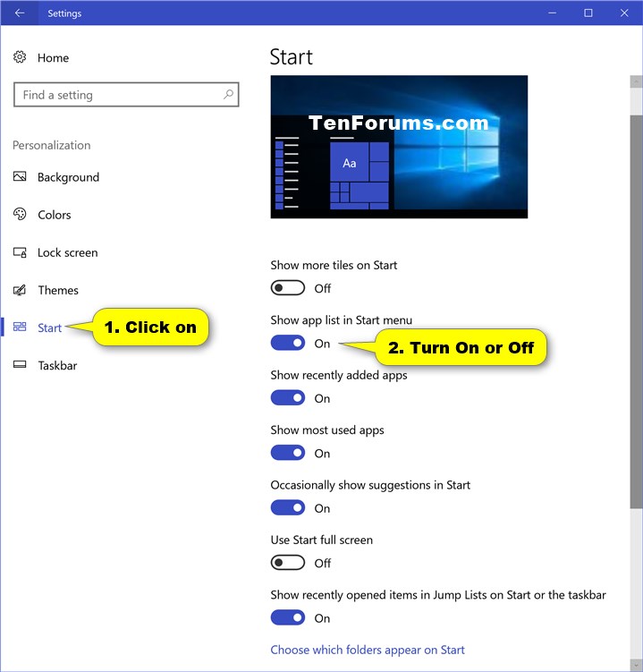Click the back arrow in title bar

(20, 13)
